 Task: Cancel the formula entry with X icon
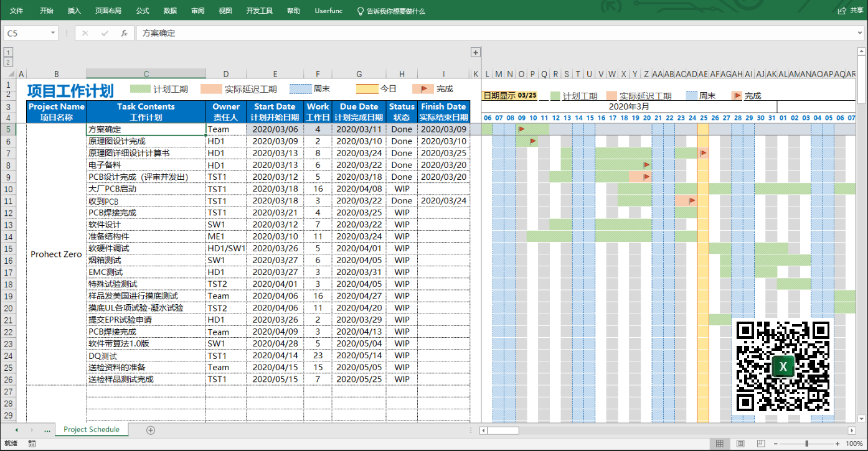tap(85, 33)
